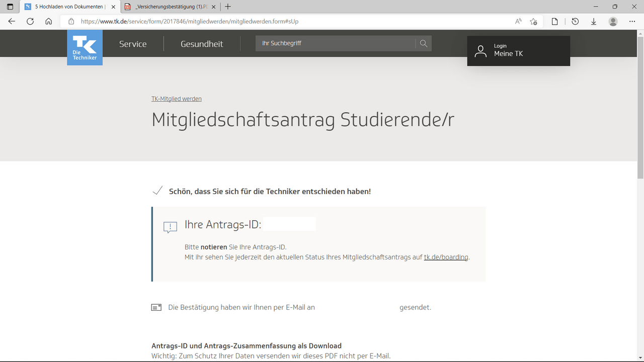This screenshot has height=362, width=644.
Task: Open browser history
Action: [x=575, y=22]
